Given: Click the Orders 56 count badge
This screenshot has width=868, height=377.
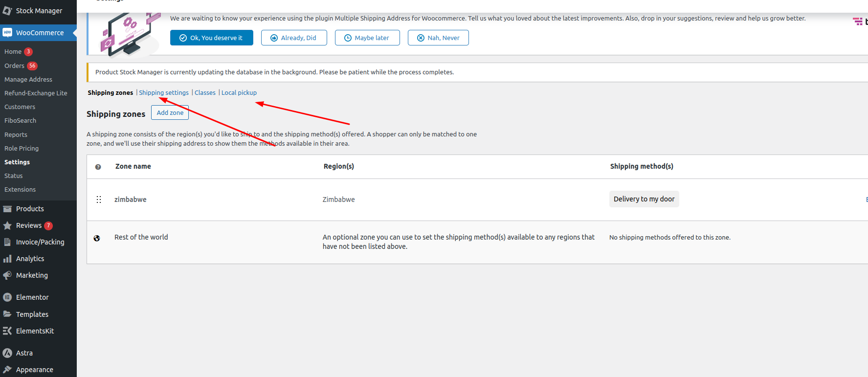Looking at the screenshot, I should click(32, 66).
